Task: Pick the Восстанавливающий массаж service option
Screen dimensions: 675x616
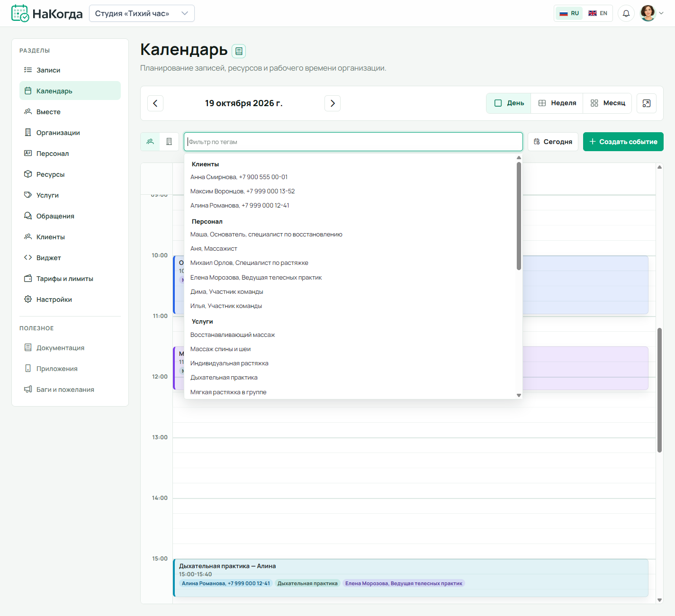Action: click(351, 335)
